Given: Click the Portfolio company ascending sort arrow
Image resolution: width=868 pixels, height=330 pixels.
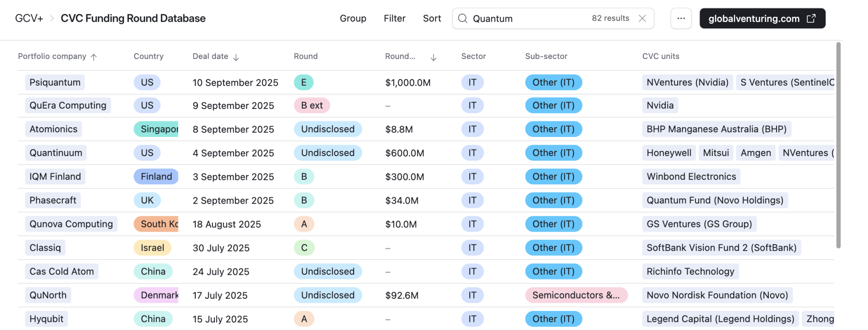Looking at the screenshot, I should point(94,57).
